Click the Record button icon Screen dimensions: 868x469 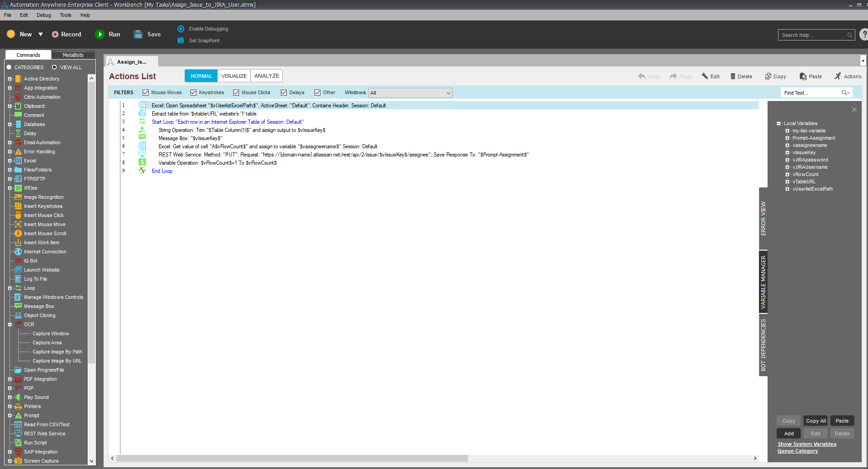click(55, 34)
